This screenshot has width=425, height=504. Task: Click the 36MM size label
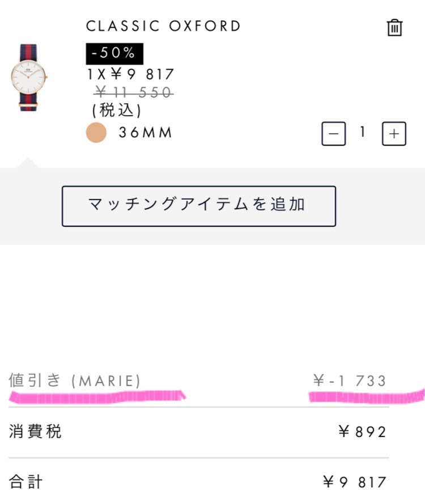click(145, 133)
